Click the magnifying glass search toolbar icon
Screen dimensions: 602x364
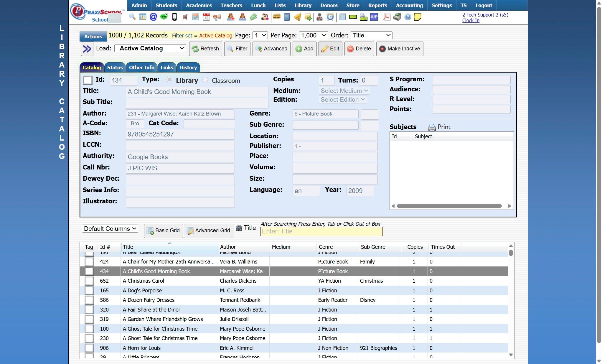132,17
